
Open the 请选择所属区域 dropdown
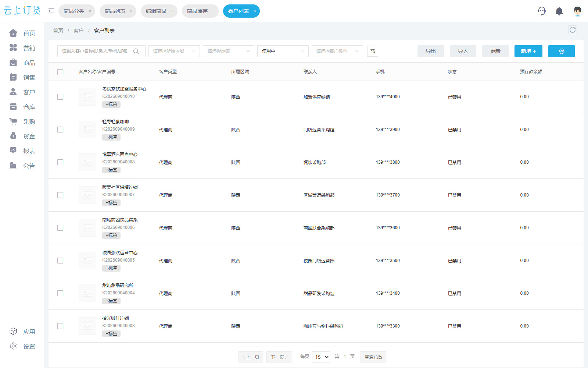pyautogui.click(x=174, y=51)
